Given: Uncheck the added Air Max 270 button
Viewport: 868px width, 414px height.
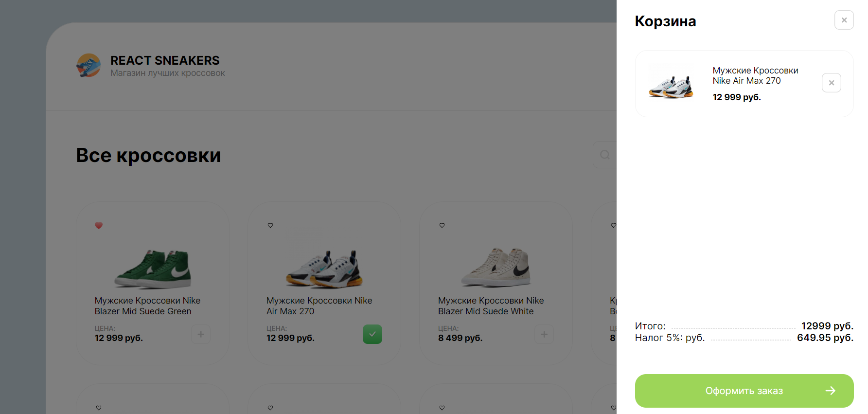Looking at the screenshot, I should coord(372,334).
